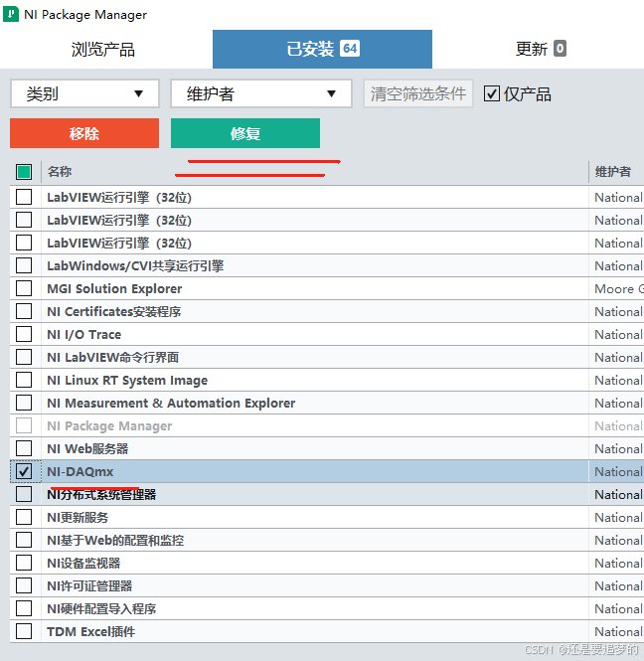Select the NI Web服务器 name text
The height and width of the screenshot is (661, 644).
pos(87,448)
